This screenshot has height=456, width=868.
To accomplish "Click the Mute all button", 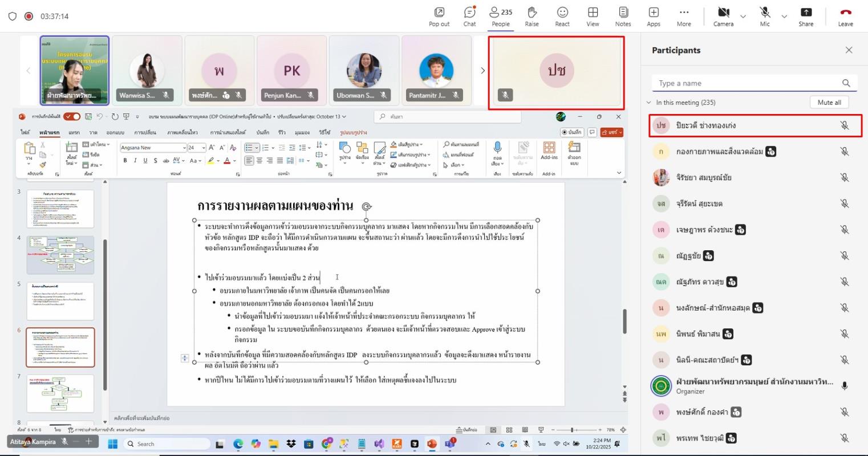I will pos(829,103).
